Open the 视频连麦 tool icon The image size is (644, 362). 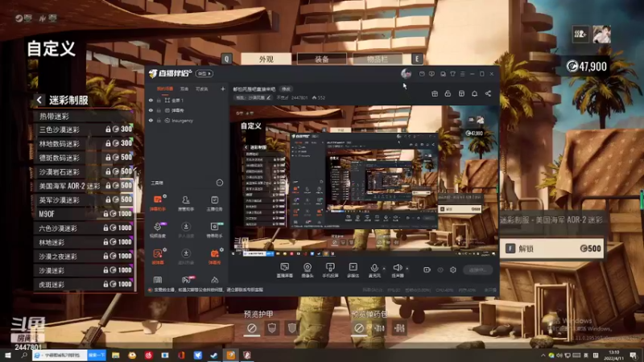158,230
